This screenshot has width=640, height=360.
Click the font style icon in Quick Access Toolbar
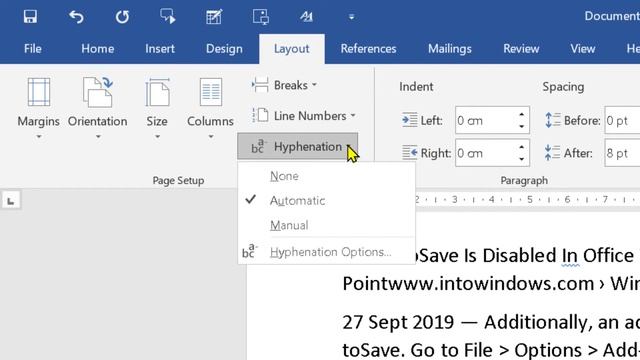point(306,17)
